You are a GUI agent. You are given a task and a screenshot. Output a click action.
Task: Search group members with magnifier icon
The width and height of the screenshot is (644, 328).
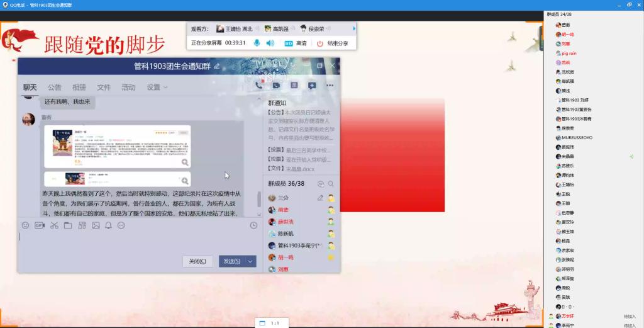coord(331,184)
